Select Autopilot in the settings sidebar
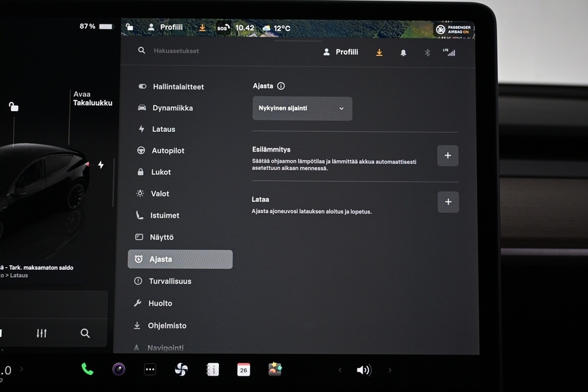The image size is (588, 392). pyautogui.click(x=168, y=151)
